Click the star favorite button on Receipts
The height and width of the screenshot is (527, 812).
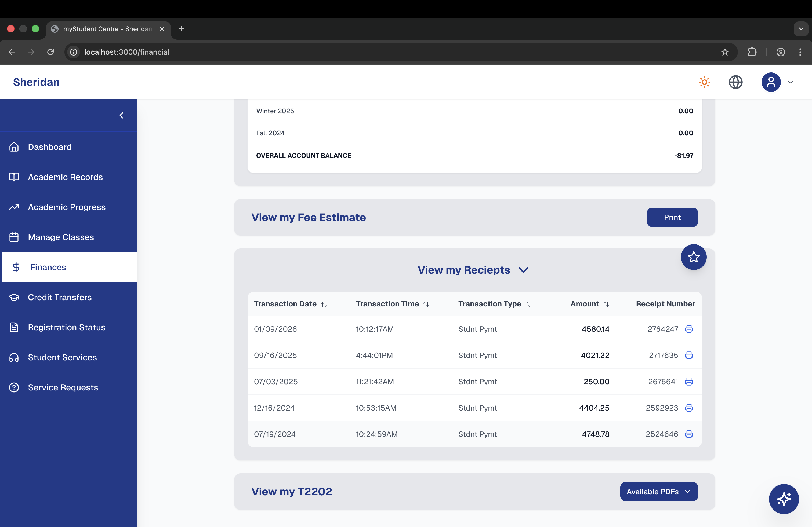pos(694,257)
